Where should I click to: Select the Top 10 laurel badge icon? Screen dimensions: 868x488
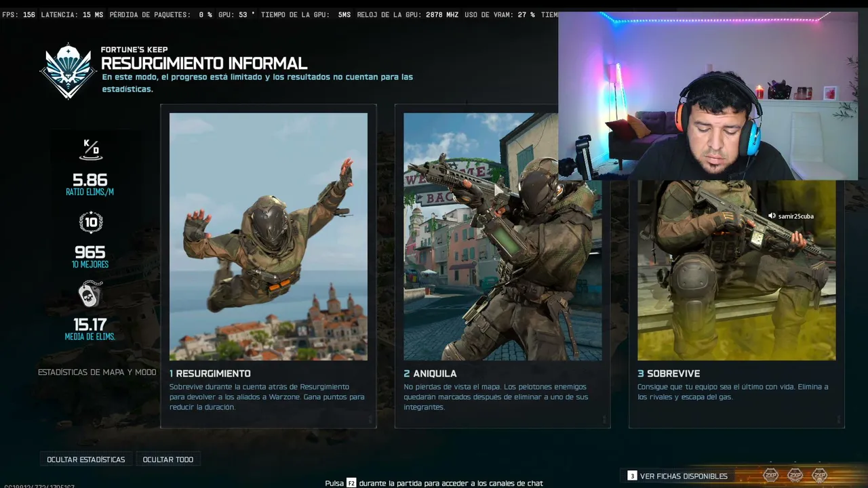pyautogui.click(x=90, y=222)
